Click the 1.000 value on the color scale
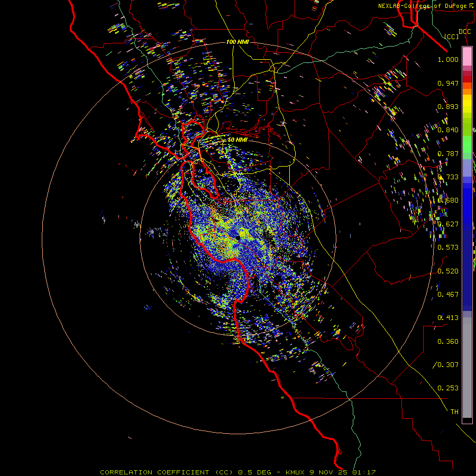 (448, 59)
